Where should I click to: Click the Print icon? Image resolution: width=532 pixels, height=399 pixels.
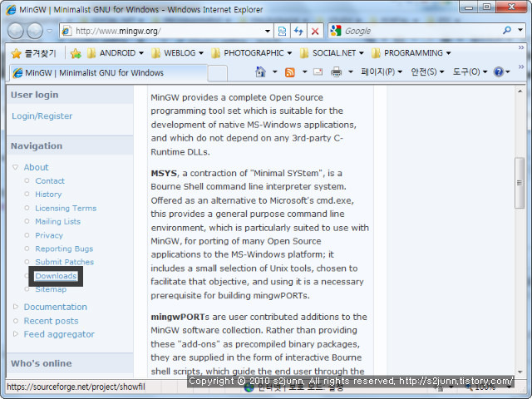(x=336, y=72)
